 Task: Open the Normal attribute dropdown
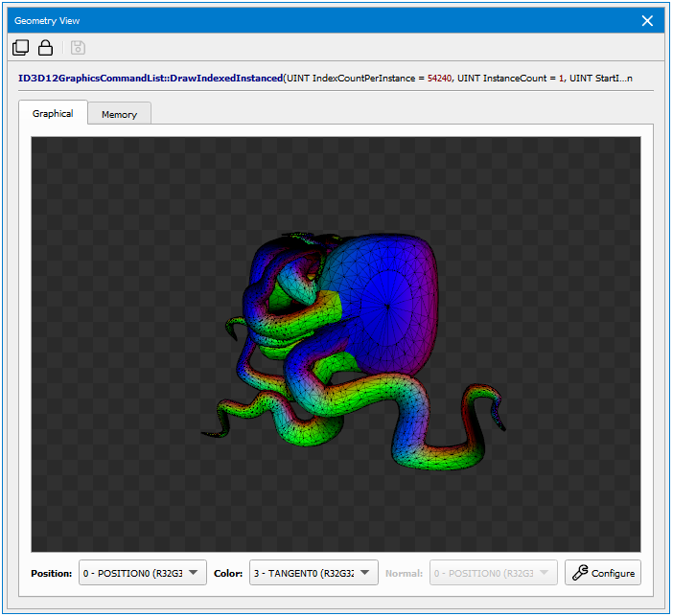click(x=494, y=573)
